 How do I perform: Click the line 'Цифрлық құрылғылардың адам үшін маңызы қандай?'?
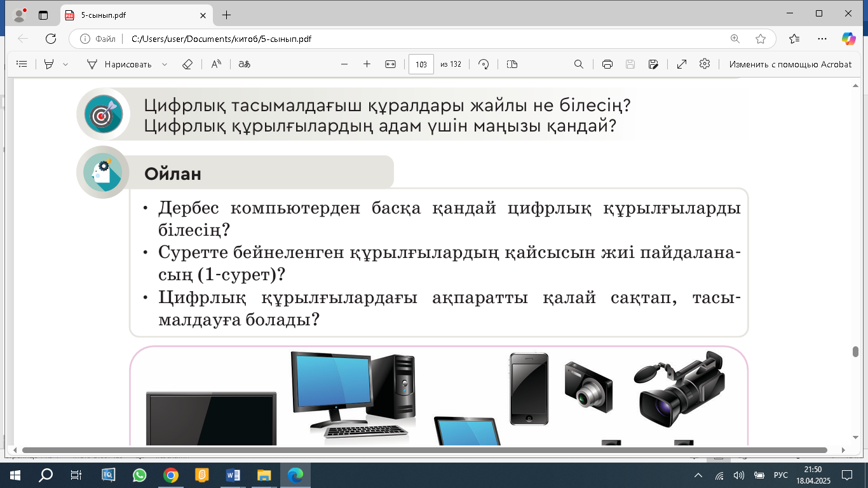pos(380,126)
